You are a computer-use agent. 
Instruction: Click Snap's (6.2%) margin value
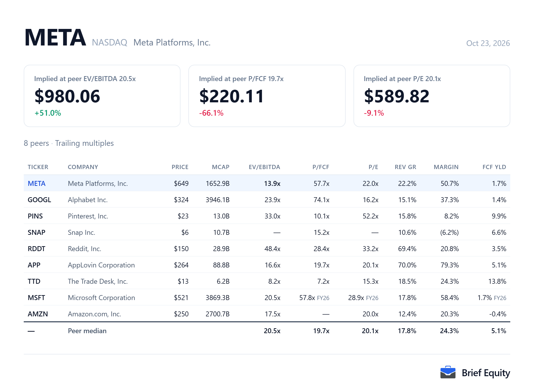coord(449,232)
